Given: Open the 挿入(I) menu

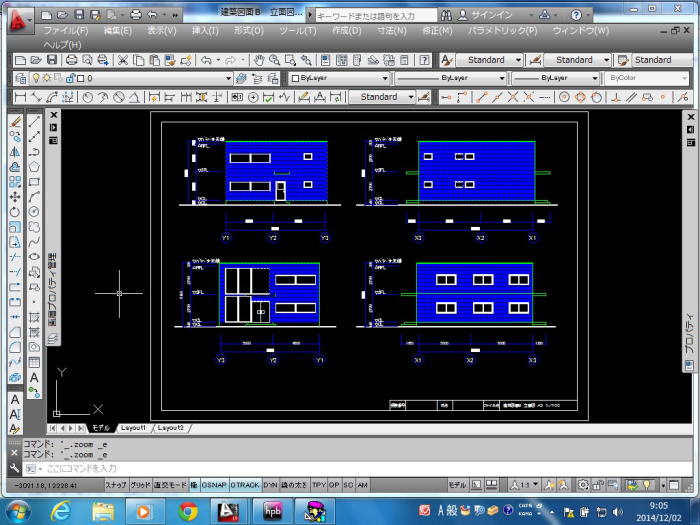Looking at the screenshot, I should pos(205,31).
